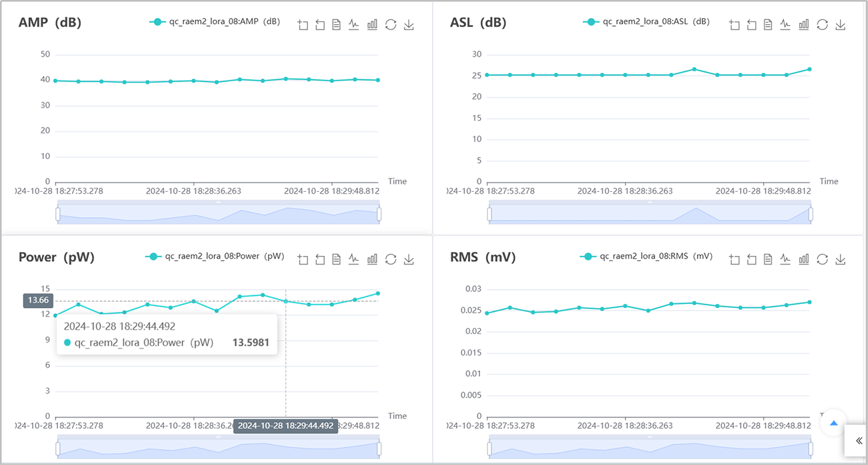Open data view for the RMS chart
The image size is (868, 465).
coord(768,259)
